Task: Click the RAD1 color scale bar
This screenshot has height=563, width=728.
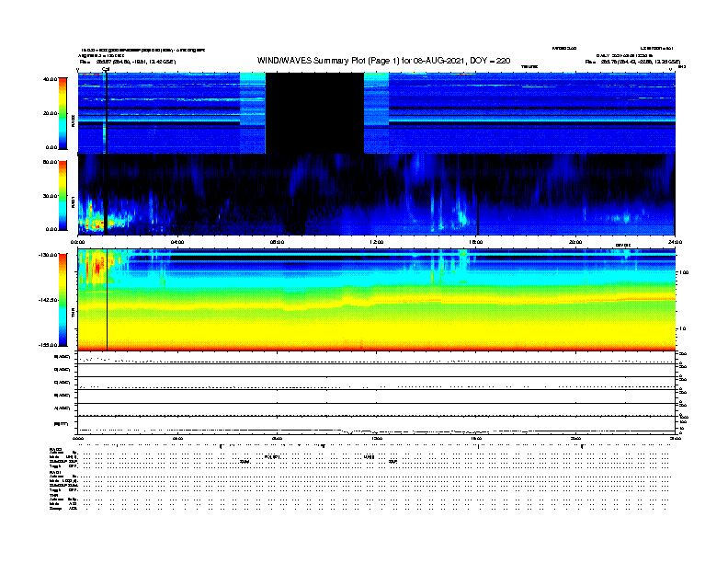Action: pyautogui.click(x=63, y=196)
